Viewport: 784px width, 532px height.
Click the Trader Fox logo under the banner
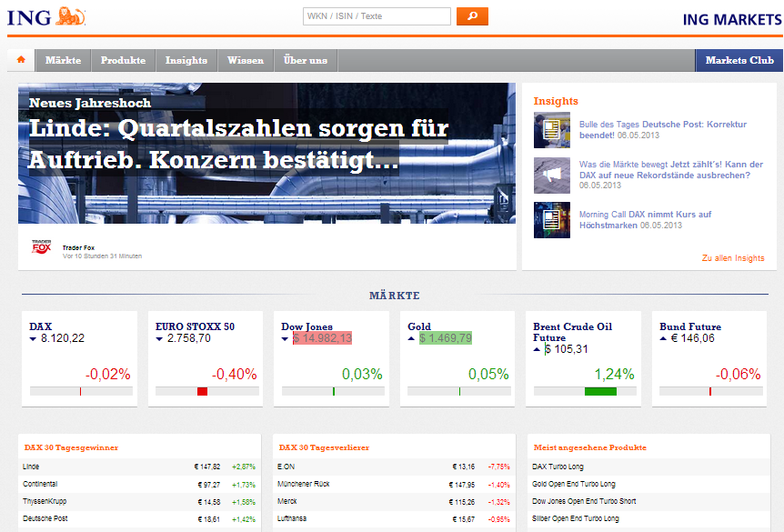pos(41,246)
